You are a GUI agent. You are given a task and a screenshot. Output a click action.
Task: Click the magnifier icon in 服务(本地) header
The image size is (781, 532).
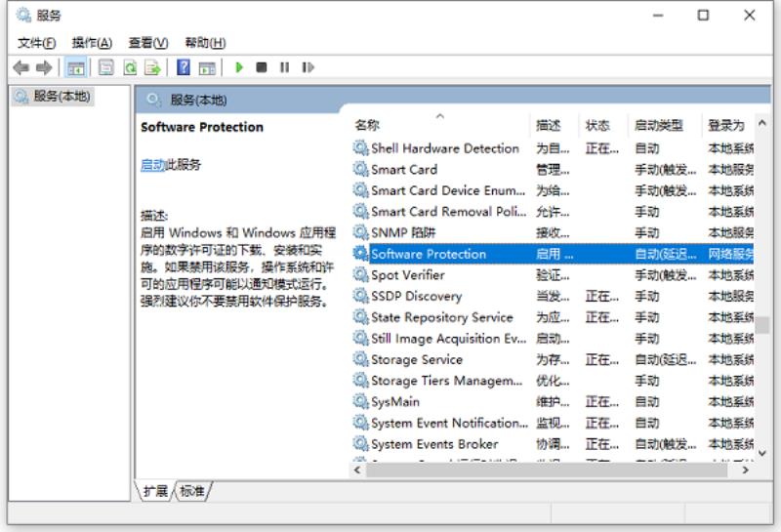[153, 100]
